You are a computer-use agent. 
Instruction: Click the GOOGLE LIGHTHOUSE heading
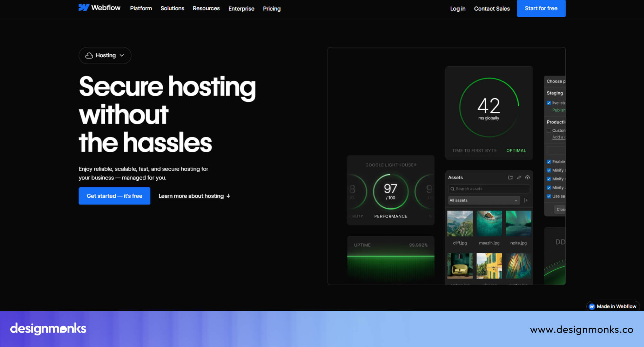pos(391,165)
